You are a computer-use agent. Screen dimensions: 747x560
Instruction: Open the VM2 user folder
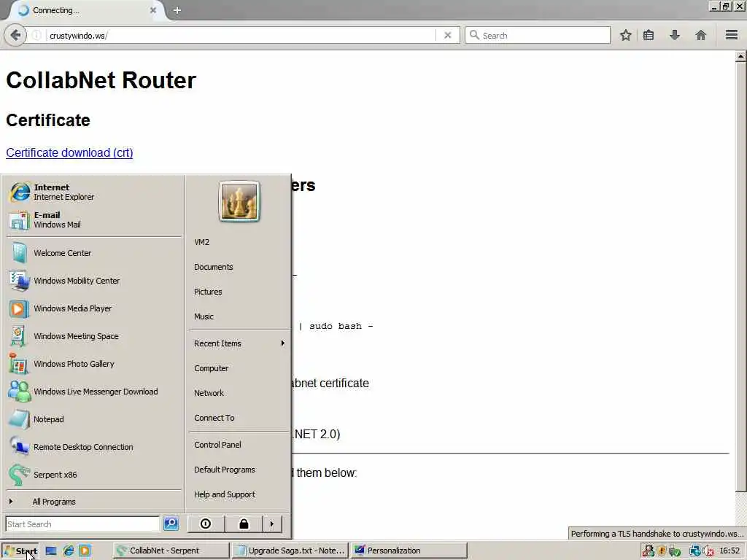tap(239, 242)
